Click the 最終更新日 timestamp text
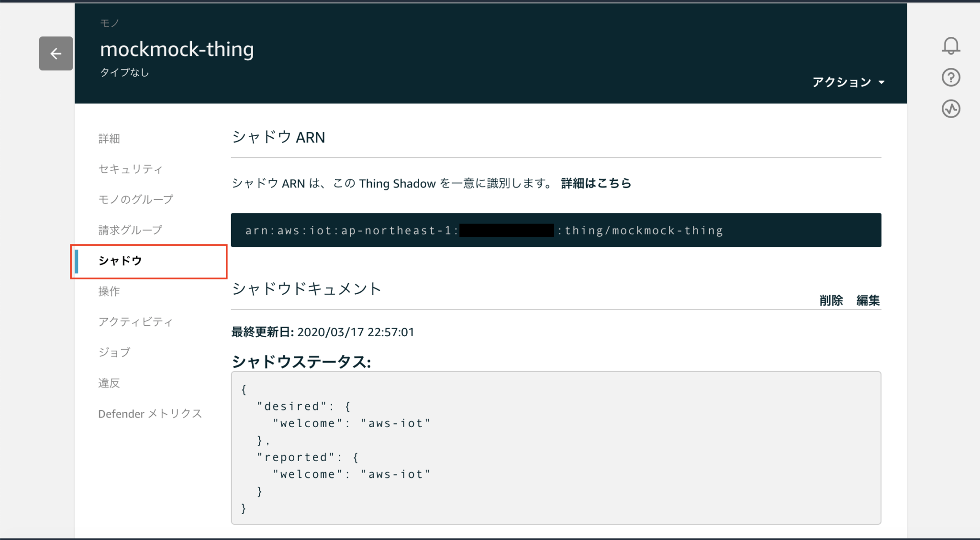980x540 pixels. (323, 332)
